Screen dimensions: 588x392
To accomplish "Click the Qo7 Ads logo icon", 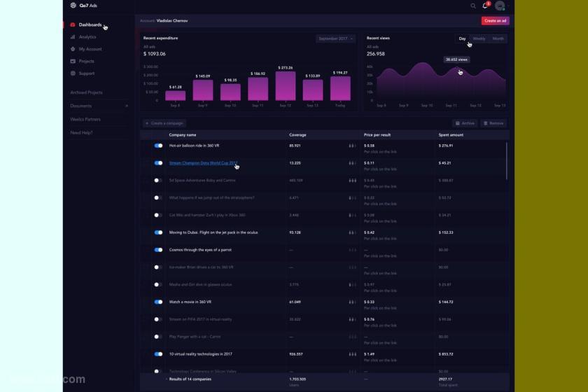I will pyautogui.click(x=73, y=6).
